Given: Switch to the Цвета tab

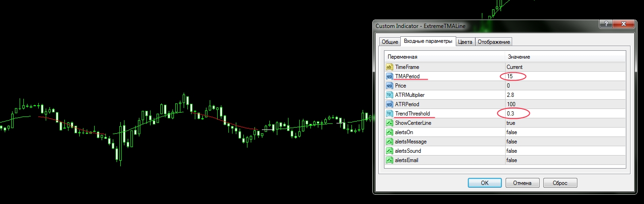Looking at the screenshot, I should click(465, 42).
